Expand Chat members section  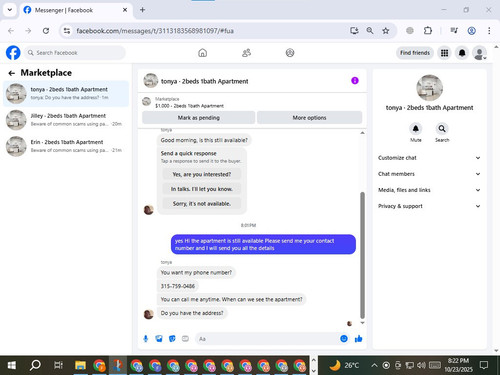[x=429, y=174]
